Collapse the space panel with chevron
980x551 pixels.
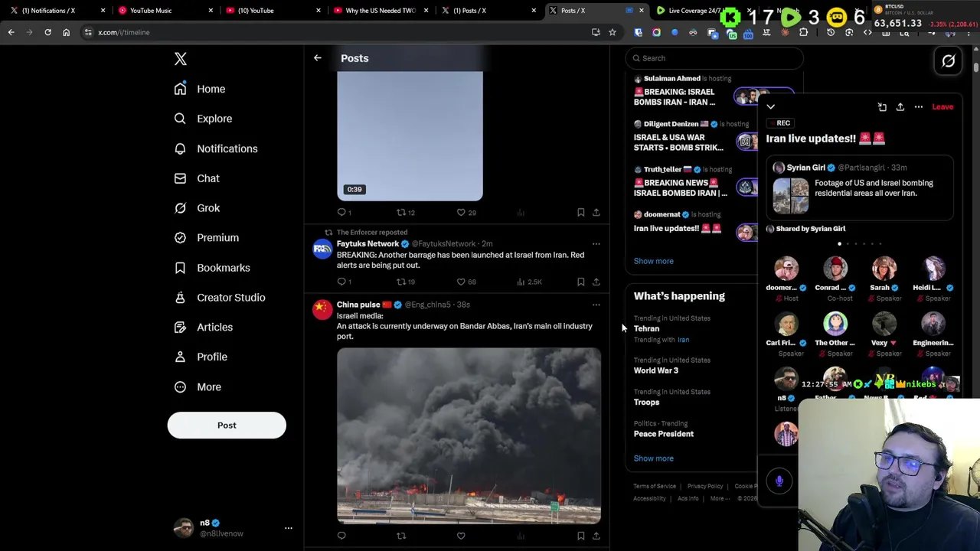tap(771, 107)
